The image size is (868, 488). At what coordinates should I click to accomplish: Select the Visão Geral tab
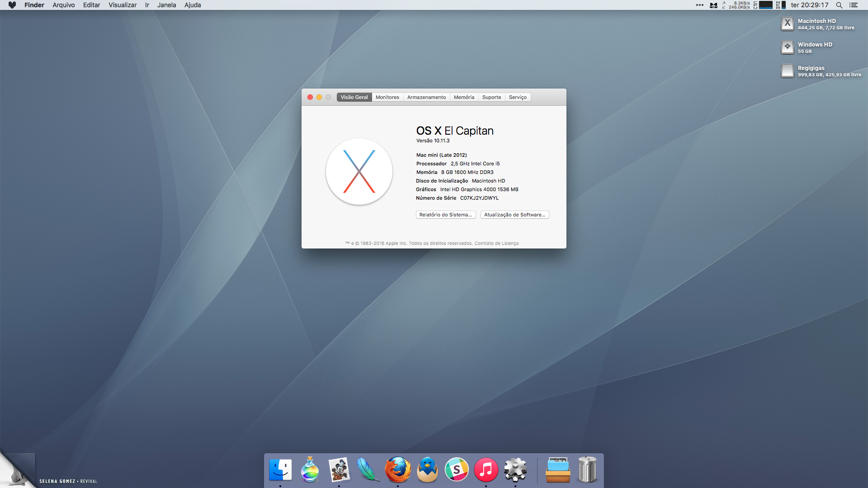pos(354,97)
